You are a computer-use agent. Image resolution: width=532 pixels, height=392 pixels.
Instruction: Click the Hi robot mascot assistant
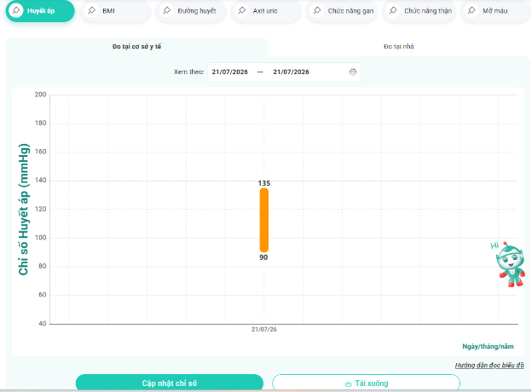[x=509, y=264]
